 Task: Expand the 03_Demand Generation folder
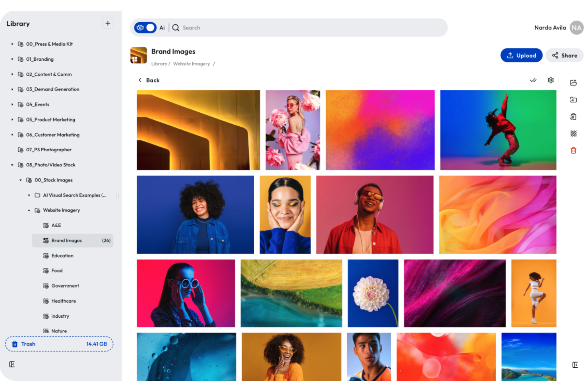coord(12,89)
